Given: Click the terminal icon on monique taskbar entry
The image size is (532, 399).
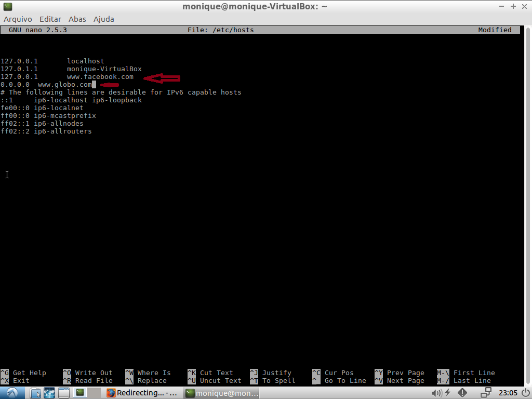Looking at the screenshot, I should coord(190,393).
